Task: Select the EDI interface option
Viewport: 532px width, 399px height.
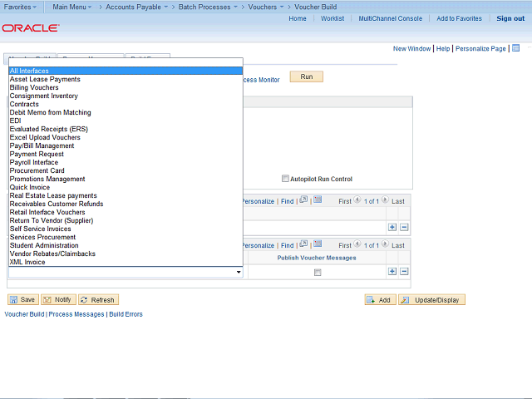Action: pos(126,121)
